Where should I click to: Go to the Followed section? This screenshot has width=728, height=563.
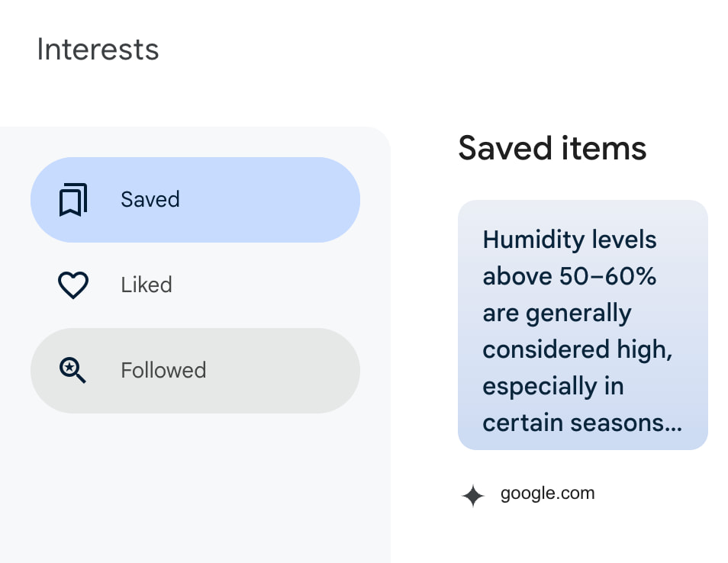pyautogui.click(x=163, y=371)
